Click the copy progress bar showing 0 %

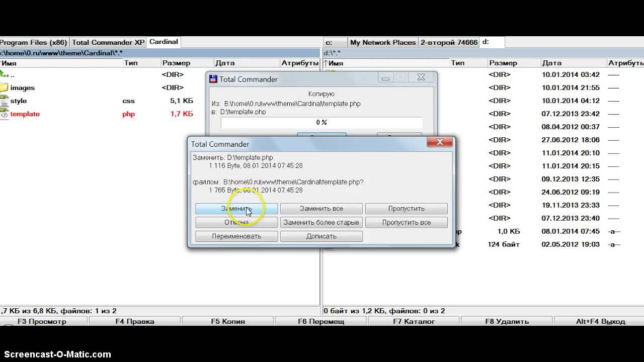click(x=321, y=122)
